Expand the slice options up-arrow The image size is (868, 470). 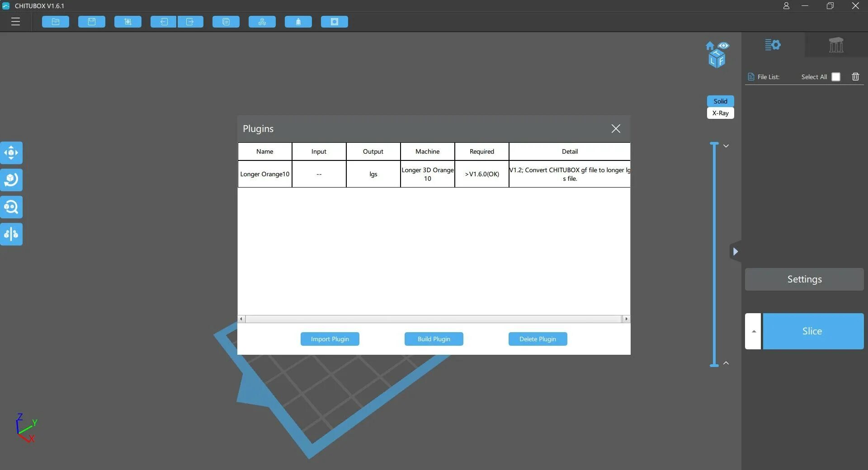(753, 331)
